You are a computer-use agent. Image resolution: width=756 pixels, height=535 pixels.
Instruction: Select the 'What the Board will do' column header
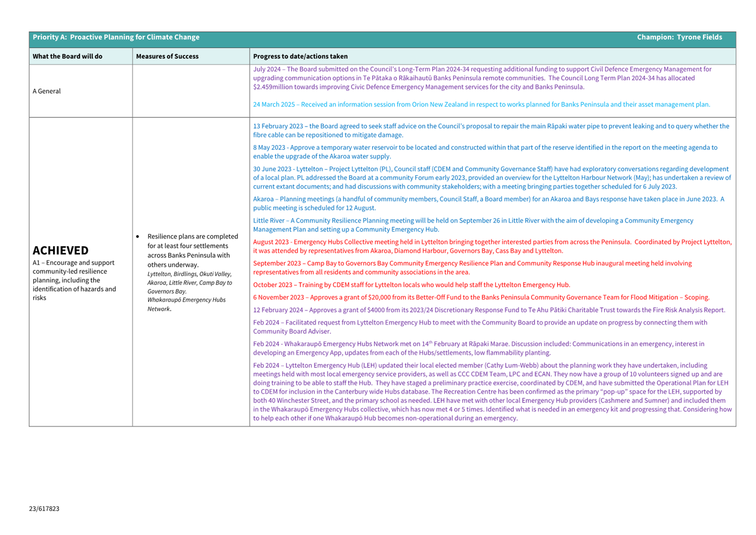point(68,56)
